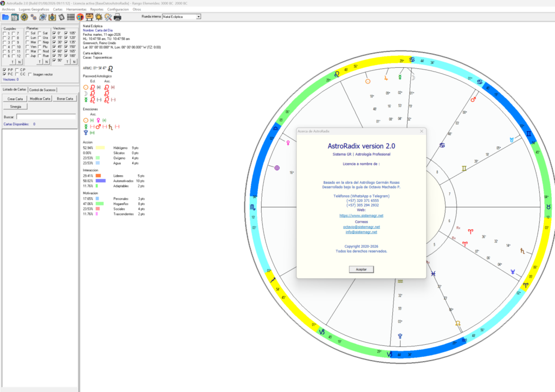
Task: Enable the Cuspides 12 checkbox
Action: pyautogui.click(x=14, y=56)
